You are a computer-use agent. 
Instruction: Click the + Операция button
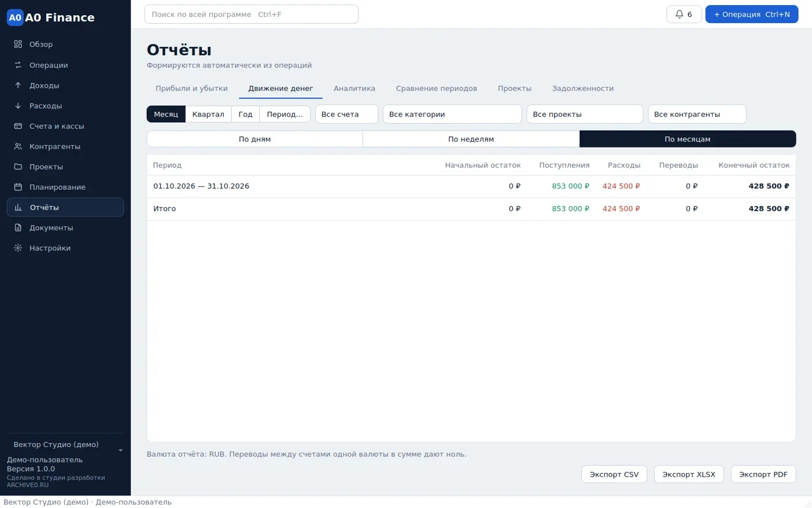click(752, 15)
